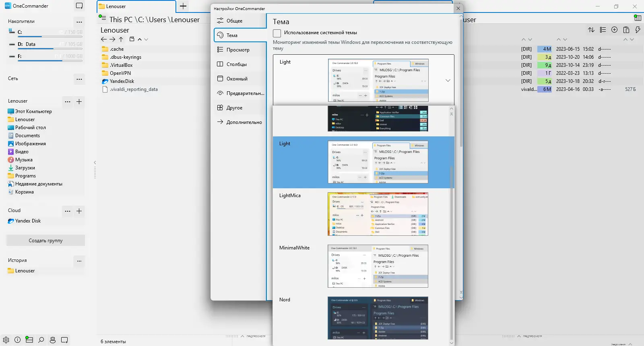Choose the MinimalWhite theme
The height and width of the screenshot is (346, 644).
361,266
